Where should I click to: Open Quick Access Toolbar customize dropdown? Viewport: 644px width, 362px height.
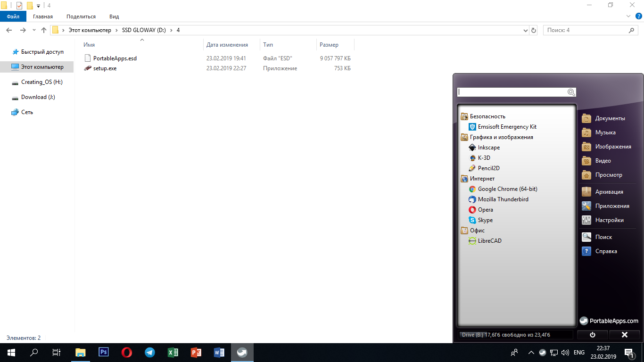pos(38,6)
